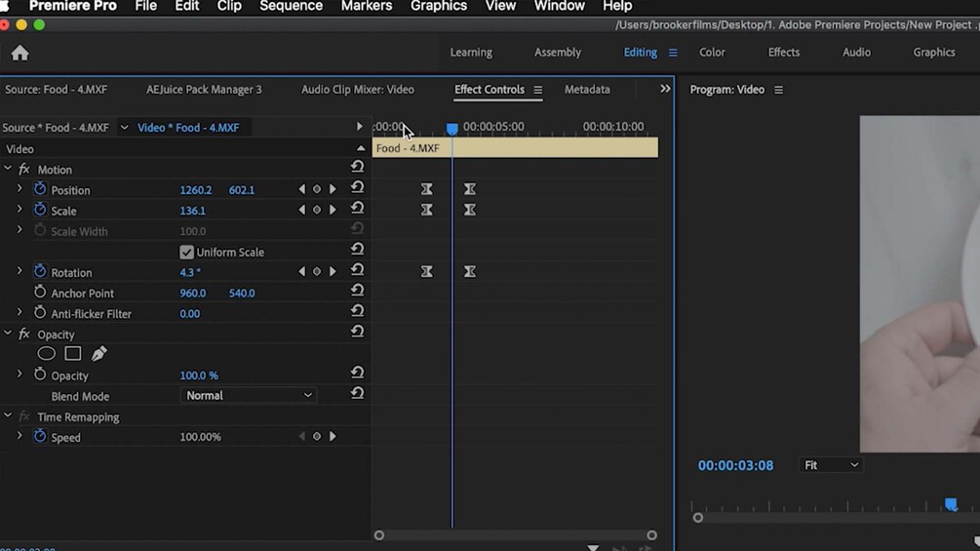Add or remove a Scale keyframe
This screenshot has height=551, width=980.
pyautogui.click(x=317, y=210)
